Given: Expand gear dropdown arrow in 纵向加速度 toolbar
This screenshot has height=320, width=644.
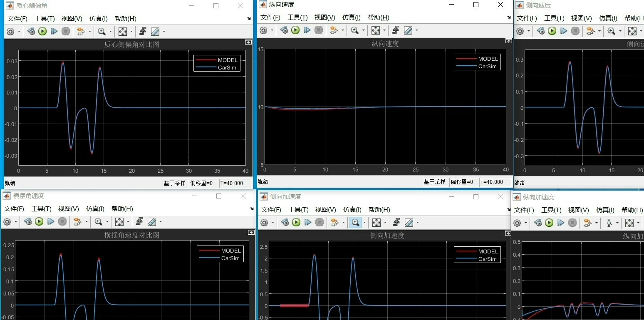Looking at the screenshot, I should [x=525, y=223].
